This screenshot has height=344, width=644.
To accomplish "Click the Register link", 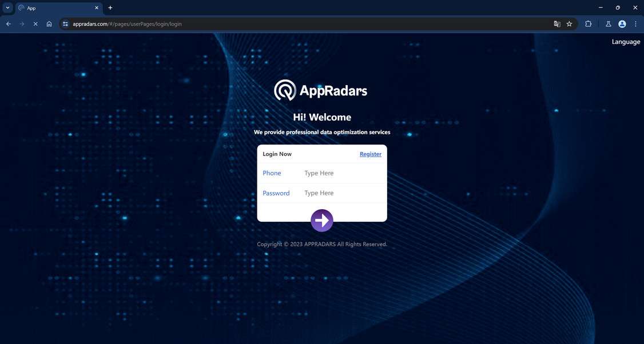I will click(x=370, y=154).
